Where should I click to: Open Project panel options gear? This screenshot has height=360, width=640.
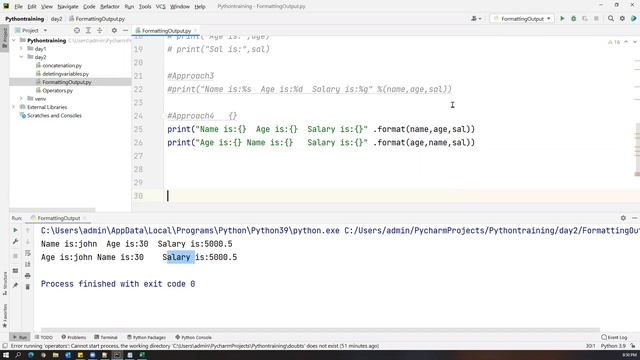tap(114, 30)
